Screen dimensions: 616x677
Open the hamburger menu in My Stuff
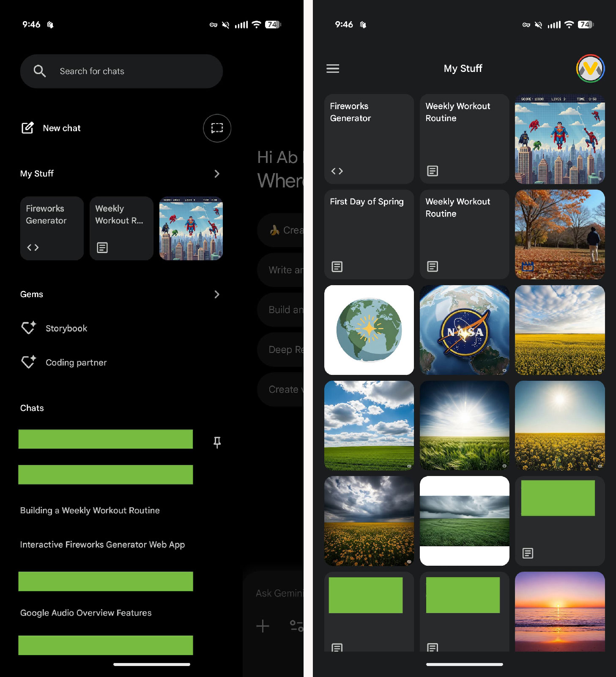pyautogui.click(x=333, y=69)
